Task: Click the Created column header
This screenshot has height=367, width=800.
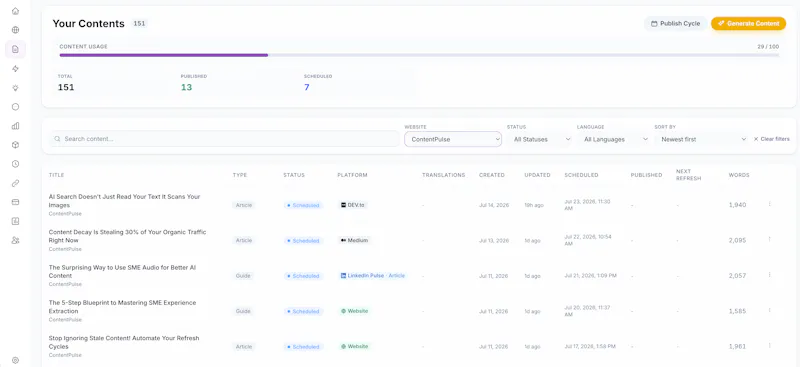Action: point(491,175)
